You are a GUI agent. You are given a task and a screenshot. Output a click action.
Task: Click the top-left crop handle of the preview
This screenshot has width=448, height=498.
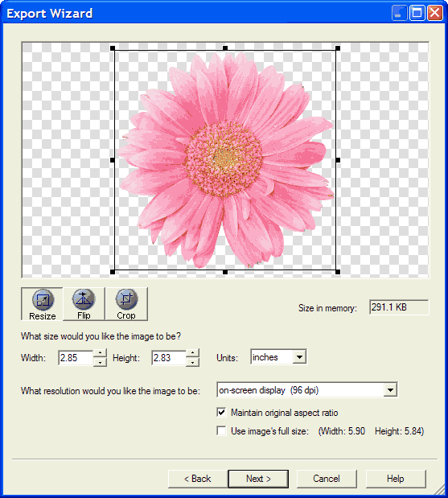[x=113, y=48]
